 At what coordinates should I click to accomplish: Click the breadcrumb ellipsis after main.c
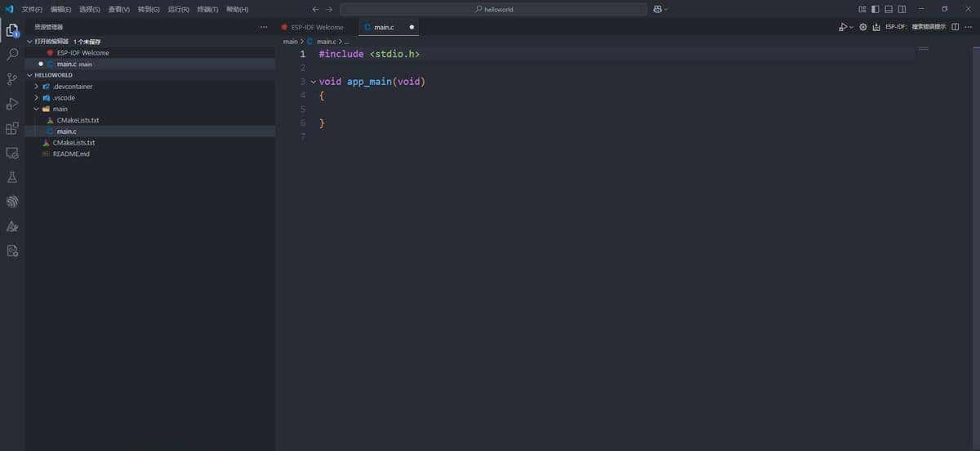(x=347, y=41)
